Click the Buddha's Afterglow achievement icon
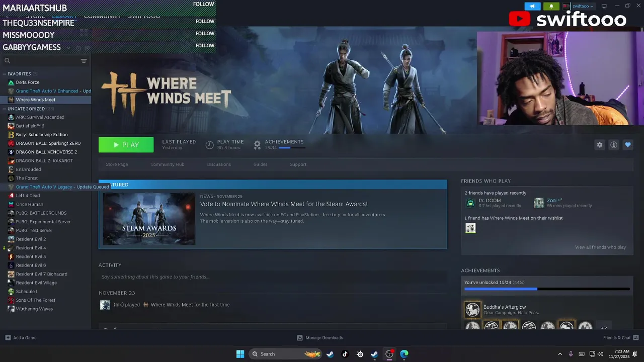Viewport: 644px width, 362px height. tap(472, 310)
